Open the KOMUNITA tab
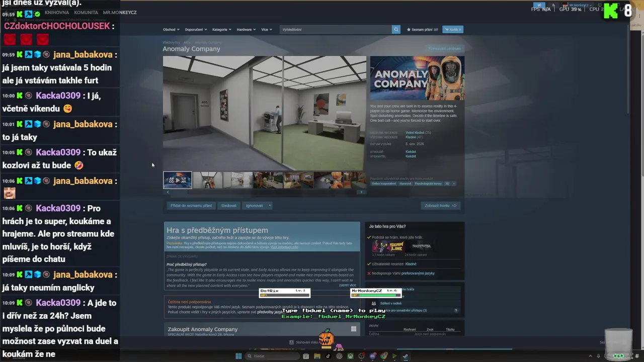 (x=86, y=12)
